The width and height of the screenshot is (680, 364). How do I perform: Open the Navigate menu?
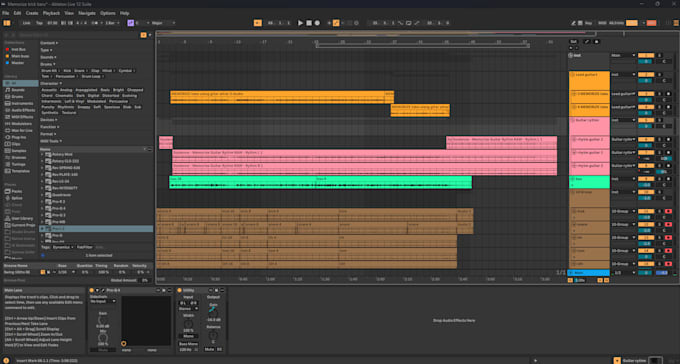[87, 13]
